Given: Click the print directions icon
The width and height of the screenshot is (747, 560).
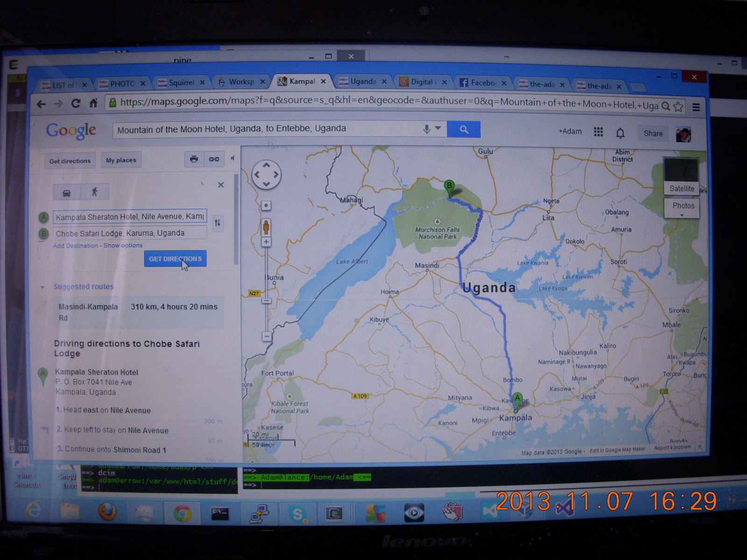Looking at the screenshot, I should 194,160.
